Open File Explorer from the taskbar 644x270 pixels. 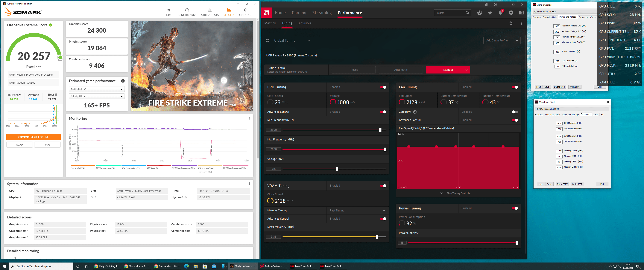click(x=195, y=266)
